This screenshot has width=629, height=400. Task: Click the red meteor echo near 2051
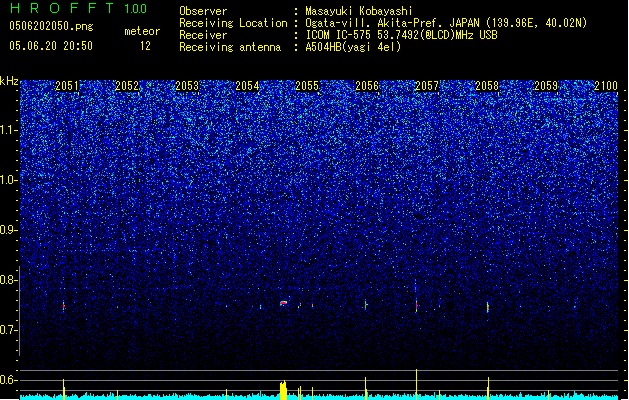[63, 306]
